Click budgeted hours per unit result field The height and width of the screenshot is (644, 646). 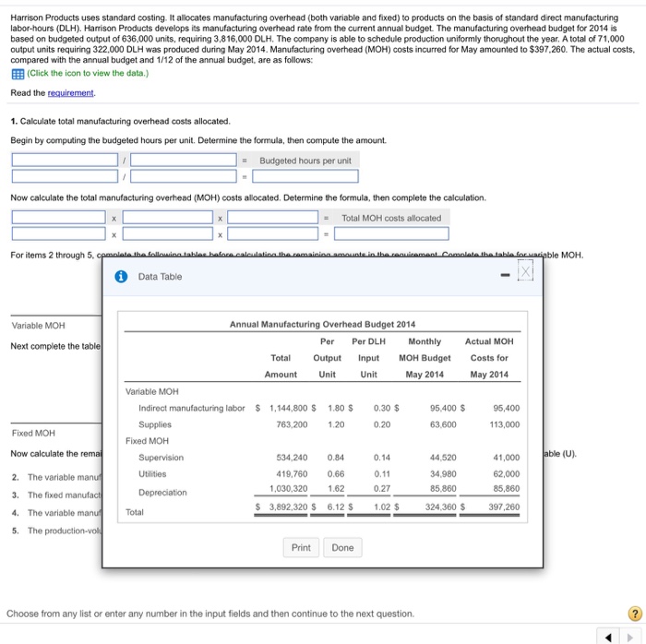[x=305, y=176]
